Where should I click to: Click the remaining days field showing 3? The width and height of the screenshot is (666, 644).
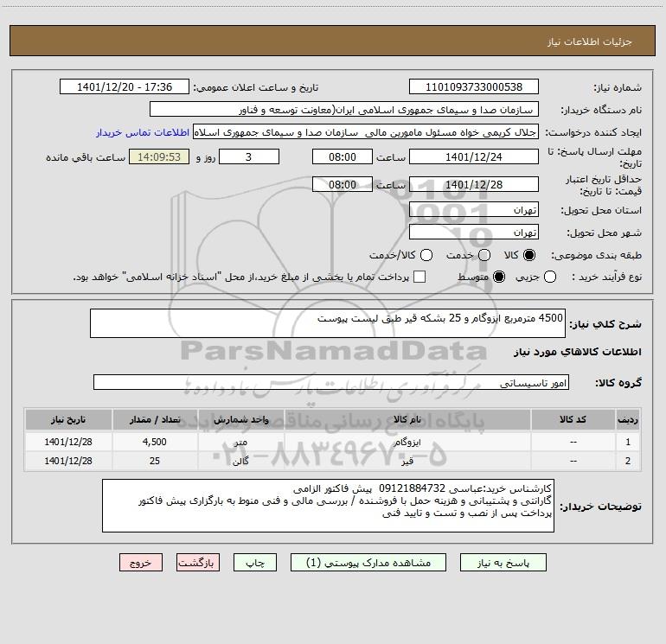[x=249, y=156]
